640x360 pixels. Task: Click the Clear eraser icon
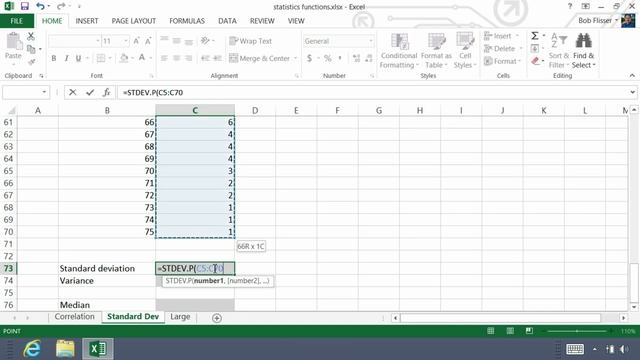pos(535,61)
